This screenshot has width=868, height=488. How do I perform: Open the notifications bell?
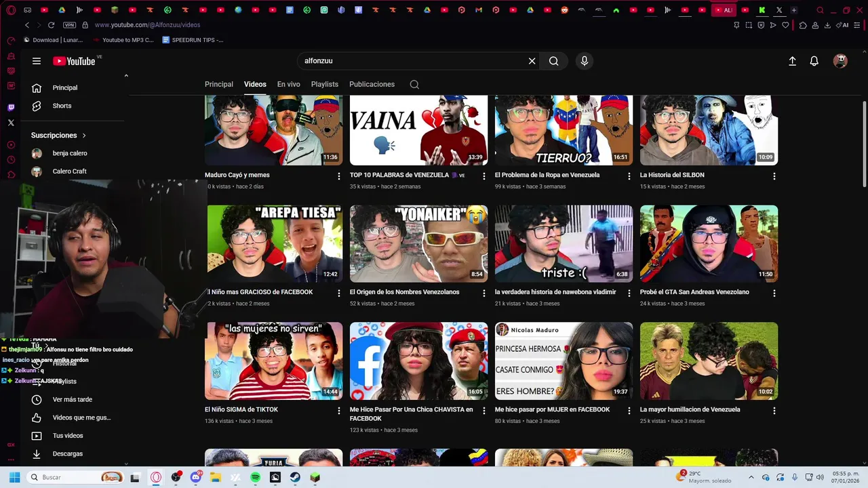[x=814, y=61]
